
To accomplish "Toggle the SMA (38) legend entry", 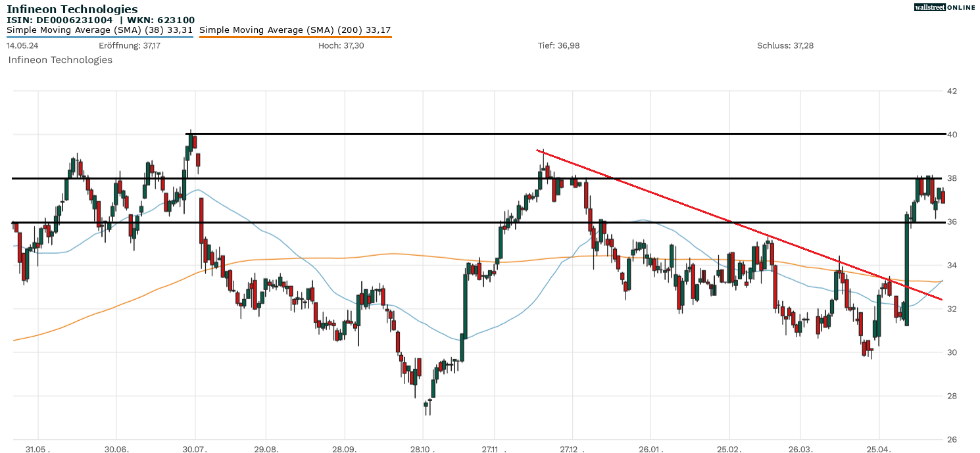I will point(99,30).
